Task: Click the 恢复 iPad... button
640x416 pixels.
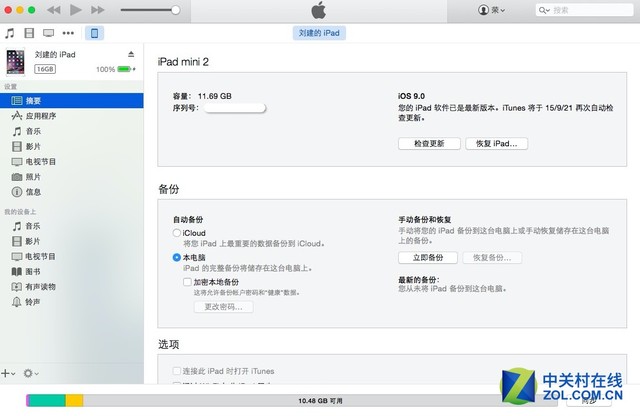Action: tap(496, 143)
